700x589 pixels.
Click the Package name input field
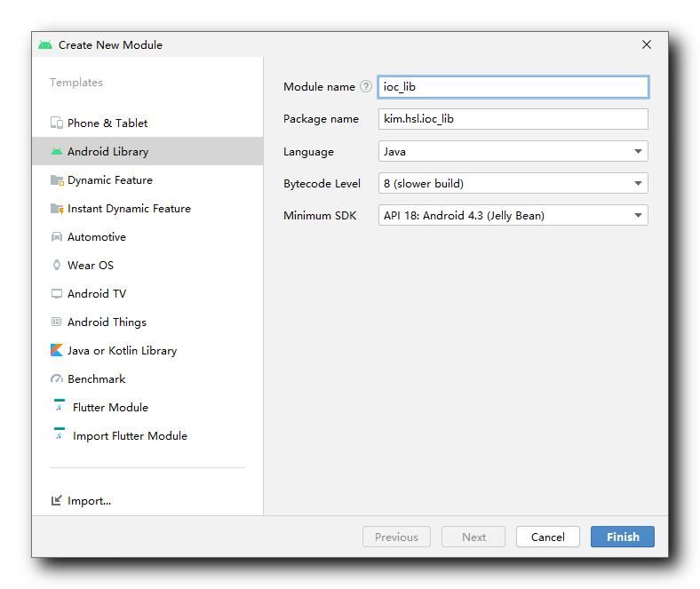click(513, 119)
